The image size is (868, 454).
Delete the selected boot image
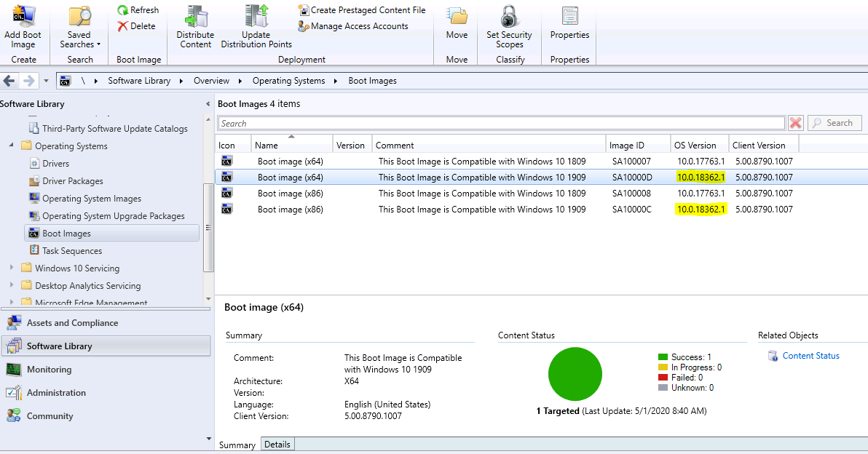point(136,26)
